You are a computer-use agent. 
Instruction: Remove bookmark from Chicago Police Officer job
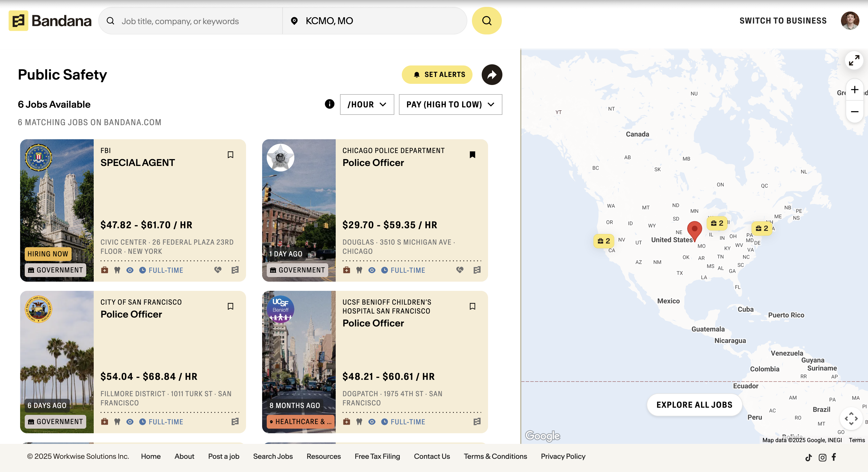tap(472, 154)
